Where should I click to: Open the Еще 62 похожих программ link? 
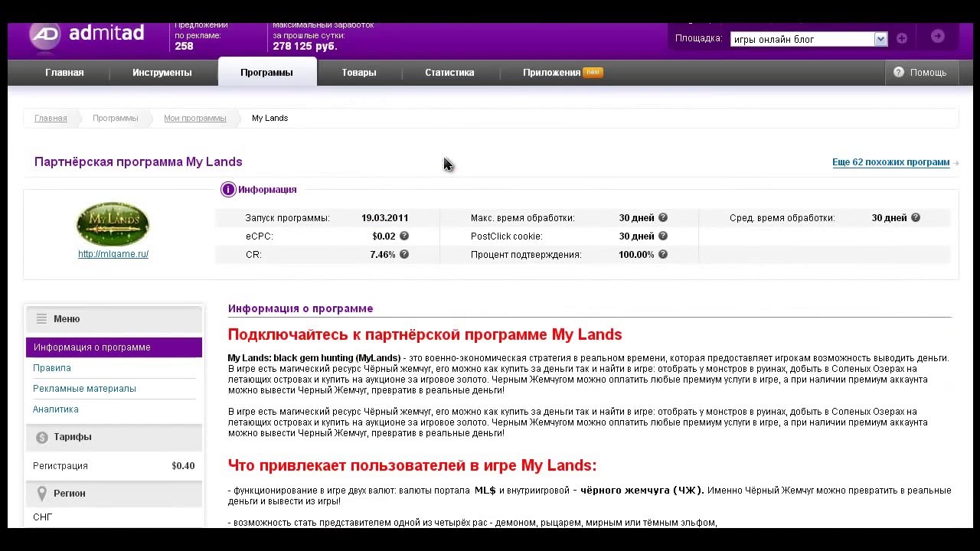pyautogui.click(x=891, y=162)
